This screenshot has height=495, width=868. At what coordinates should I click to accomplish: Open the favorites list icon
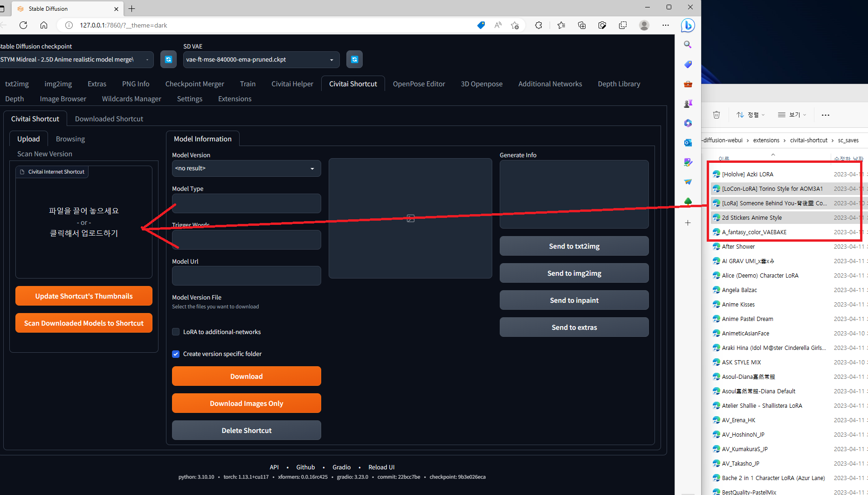[561, 25]
